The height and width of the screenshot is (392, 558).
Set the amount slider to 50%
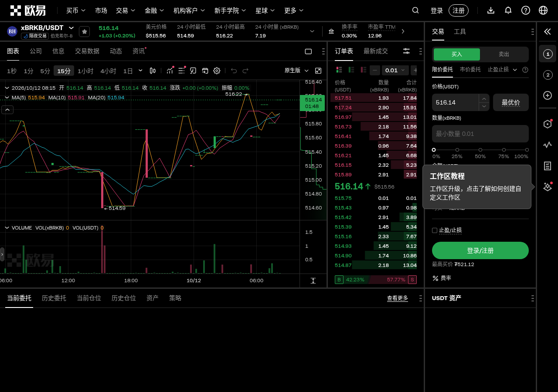click(x=480, y=150)
